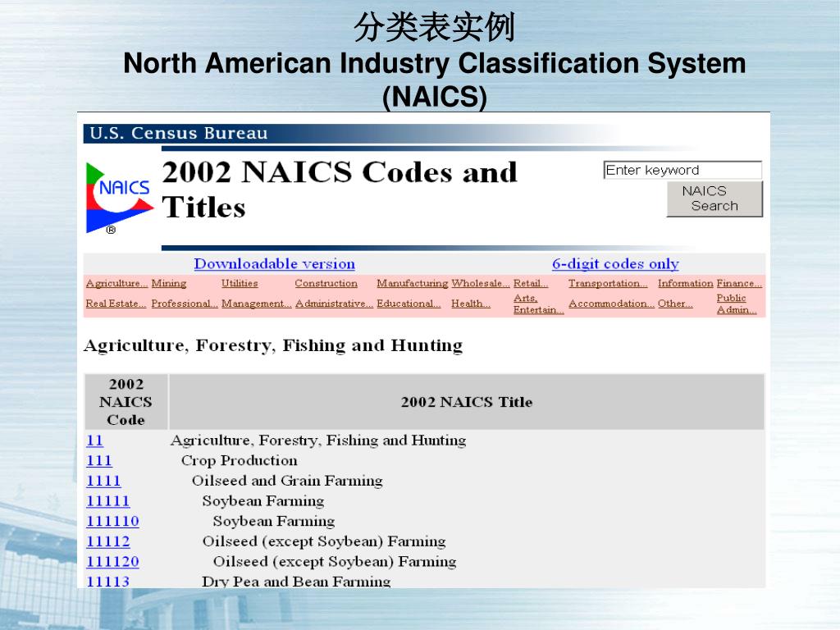Go to the Agriculture sector link
Screen dimensions: 840x630
[x=116, y=283]
